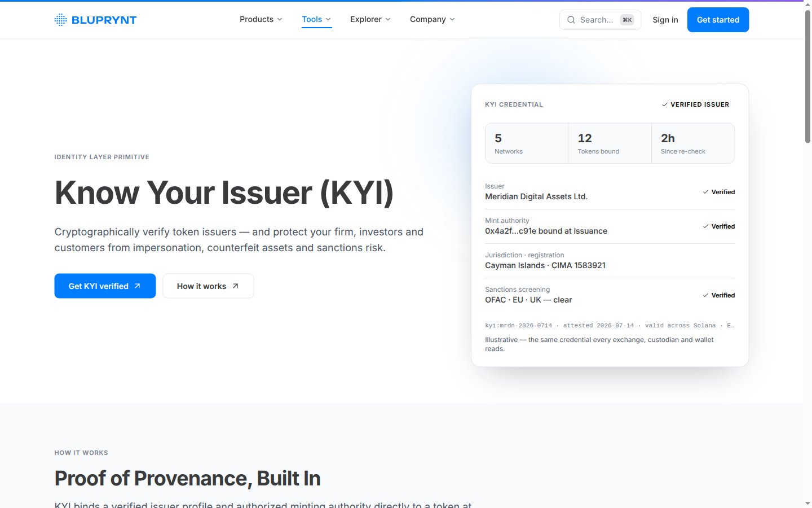Click the Bluprynt dotted logo icon

point(60,20)
